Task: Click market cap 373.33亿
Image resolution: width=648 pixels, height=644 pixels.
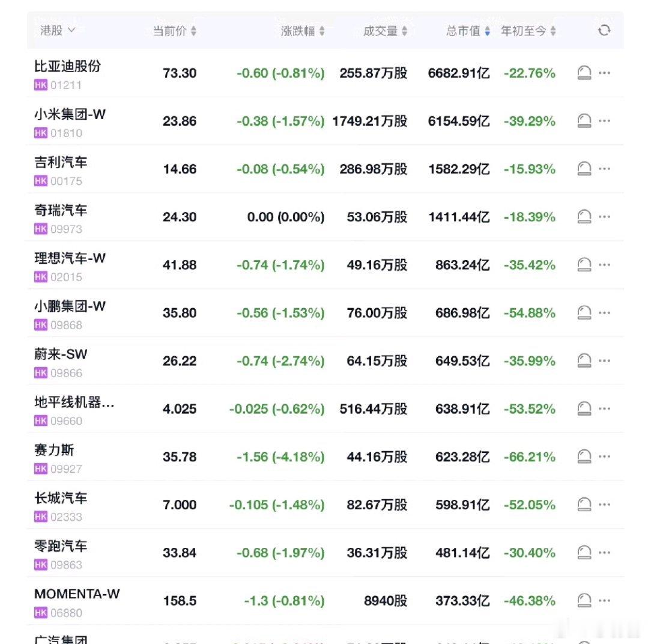Action: (x=462, y=601)
